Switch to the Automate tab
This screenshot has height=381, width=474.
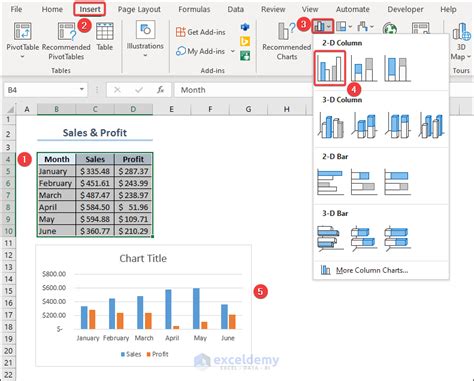point(353,9)
